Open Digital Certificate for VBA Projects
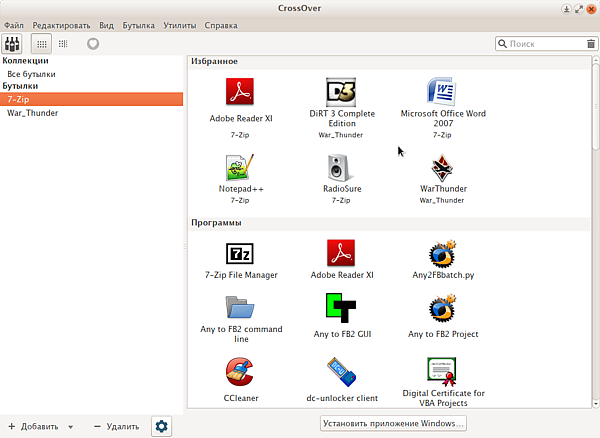The width and height of the screenshot is (600, 438). (442, 371)
